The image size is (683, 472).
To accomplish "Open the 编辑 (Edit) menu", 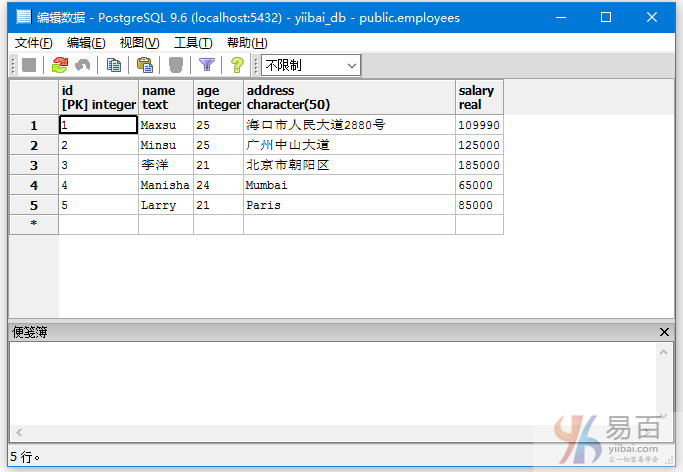I will pos(86,42).
